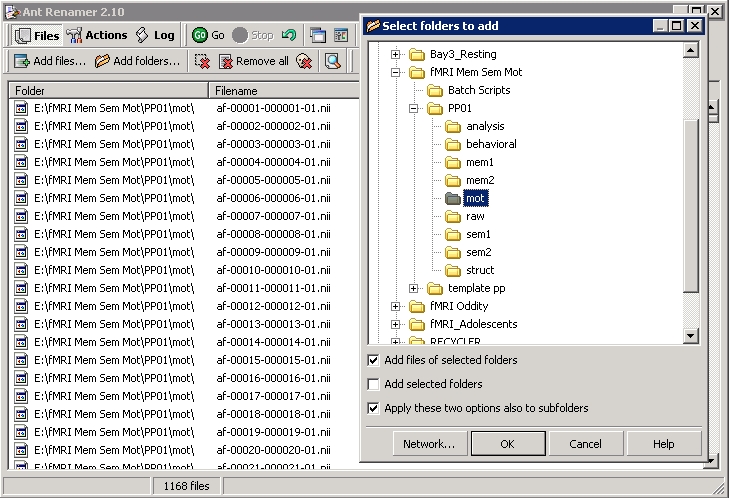Click the selected mot folder icon
Screen dimensions: 729x498
[x=453, y=199]
